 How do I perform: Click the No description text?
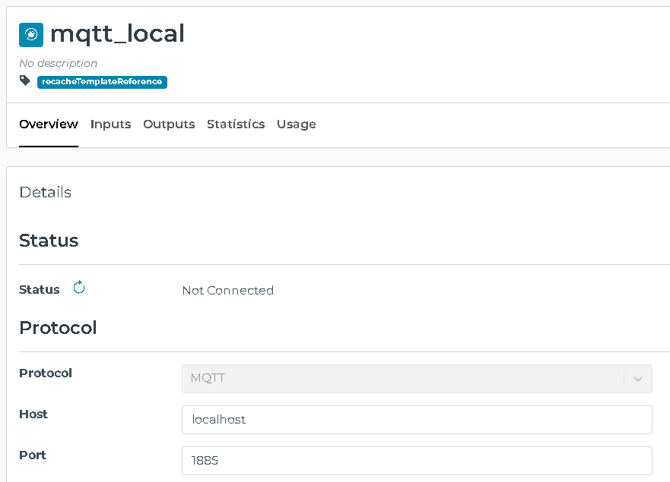[59, 63]
